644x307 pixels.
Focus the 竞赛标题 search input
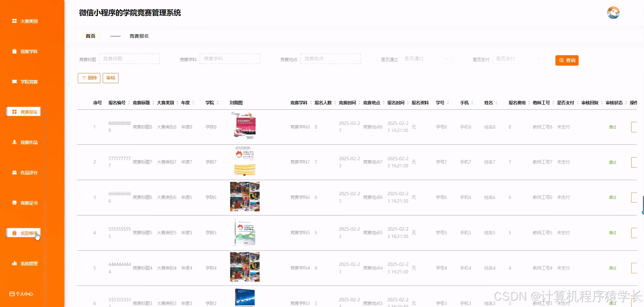click(129, 59)
